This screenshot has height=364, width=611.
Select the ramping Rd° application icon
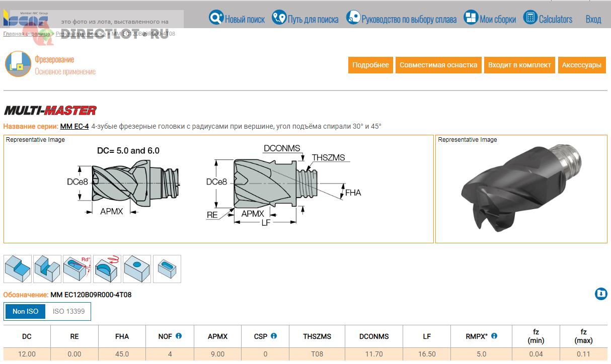tap(77, 269)
